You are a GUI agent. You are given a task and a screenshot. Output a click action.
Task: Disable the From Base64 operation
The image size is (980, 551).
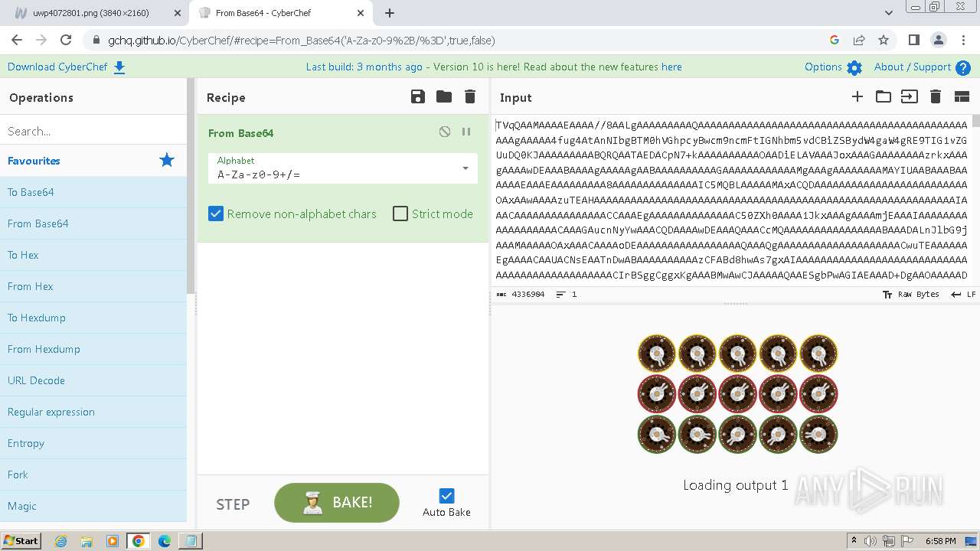(445, 132)
